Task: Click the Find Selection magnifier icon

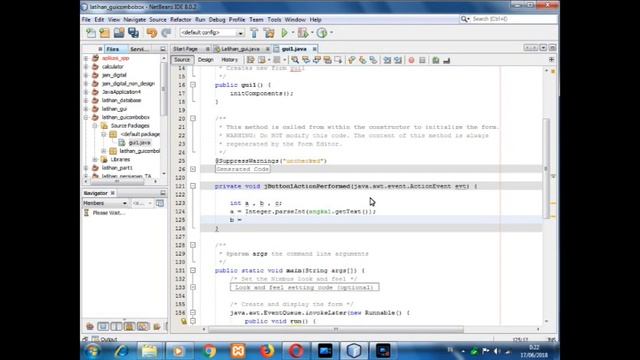Action: (295, 60)
